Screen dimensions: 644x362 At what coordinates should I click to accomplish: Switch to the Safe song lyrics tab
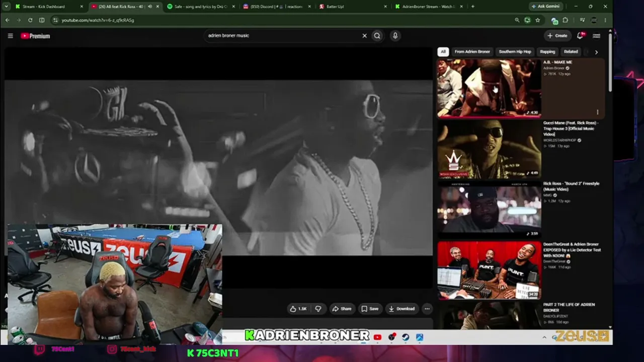click(200, 7)
